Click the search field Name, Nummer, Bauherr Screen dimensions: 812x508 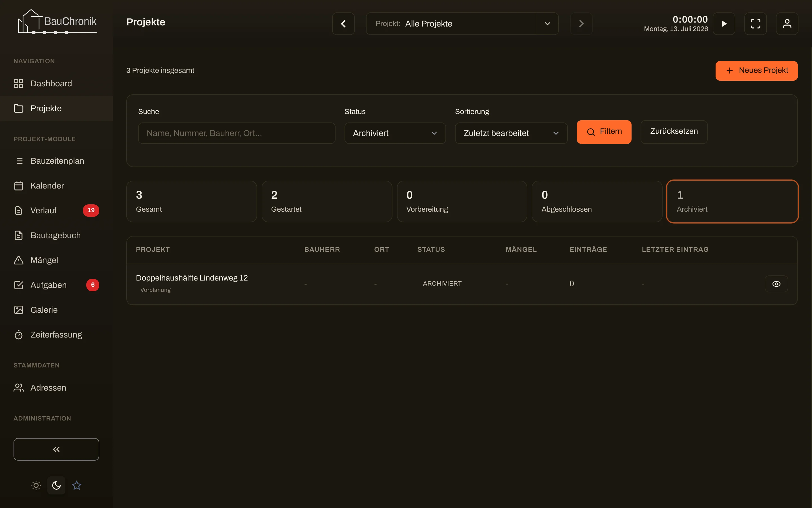pos(237,133)
